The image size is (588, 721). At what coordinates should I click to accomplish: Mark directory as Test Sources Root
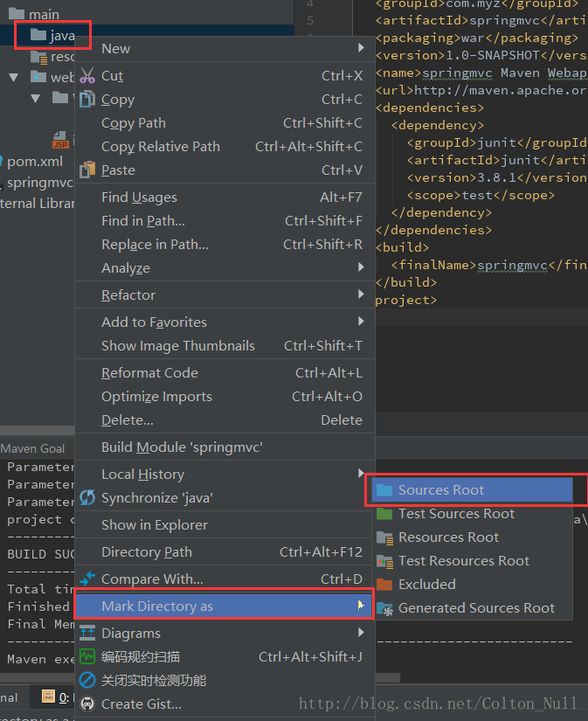click(472, 513)
